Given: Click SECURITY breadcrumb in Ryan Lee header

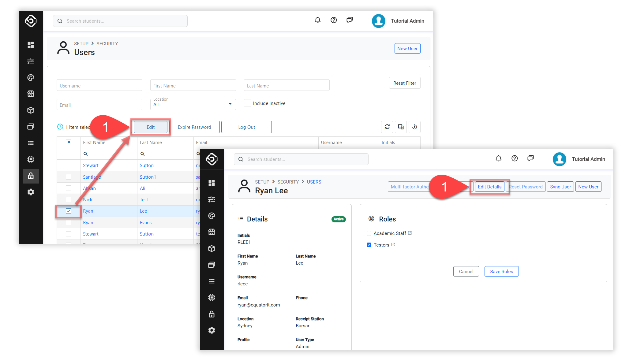Looking at the screenshot, I should (288, 182).
